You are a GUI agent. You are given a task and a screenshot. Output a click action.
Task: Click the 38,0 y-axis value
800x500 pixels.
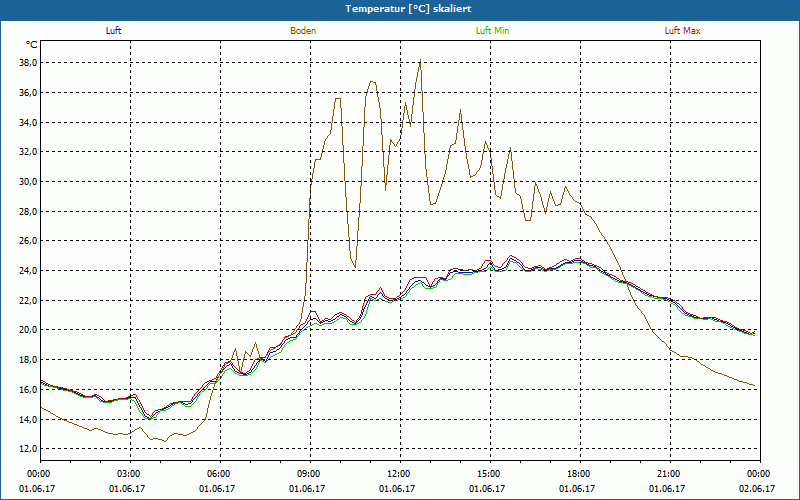[28, 63]
